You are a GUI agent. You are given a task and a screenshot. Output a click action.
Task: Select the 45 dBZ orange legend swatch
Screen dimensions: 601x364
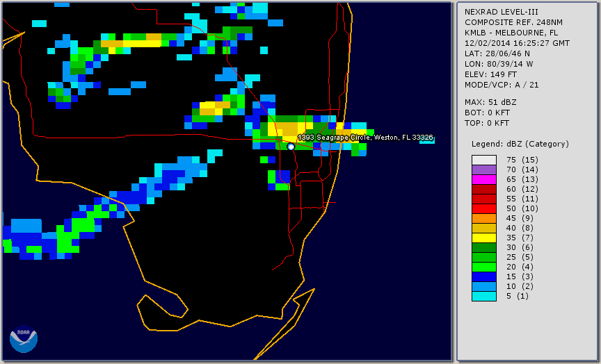483,218
